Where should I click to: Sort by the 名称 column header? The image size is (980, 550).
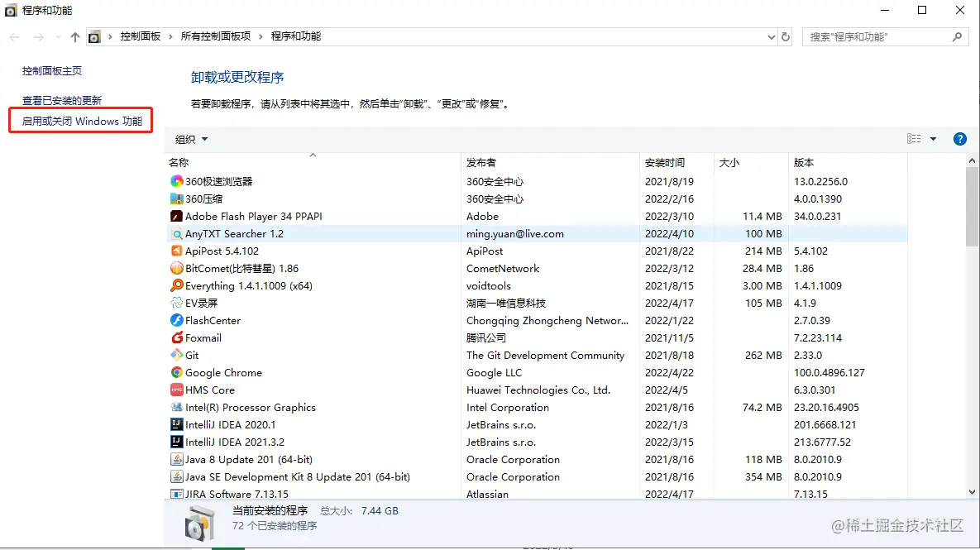(x=313, y=162)
